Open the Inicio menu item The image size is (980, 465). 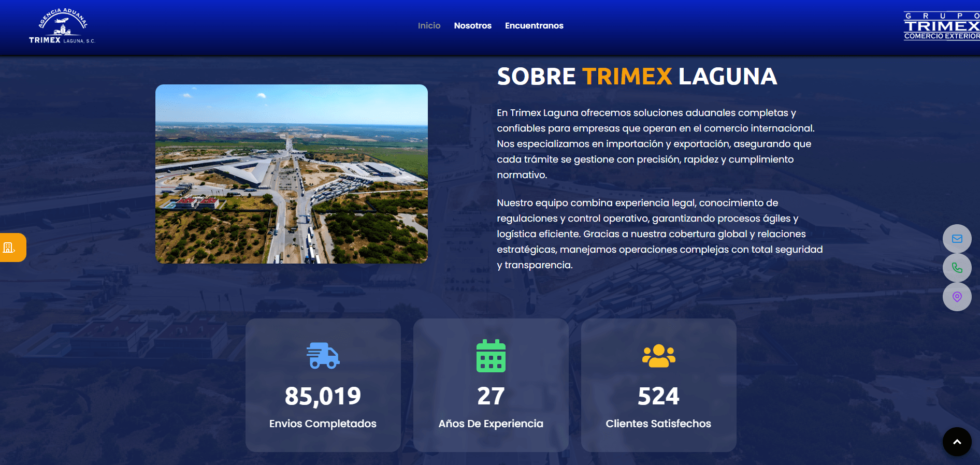[429, 25]
